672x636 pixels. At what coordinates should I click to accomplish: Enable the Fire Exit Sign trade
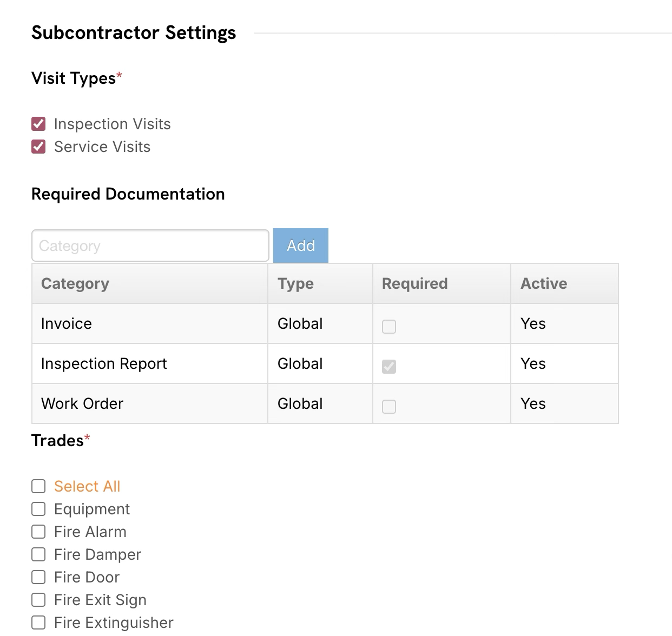pos(38,600)
